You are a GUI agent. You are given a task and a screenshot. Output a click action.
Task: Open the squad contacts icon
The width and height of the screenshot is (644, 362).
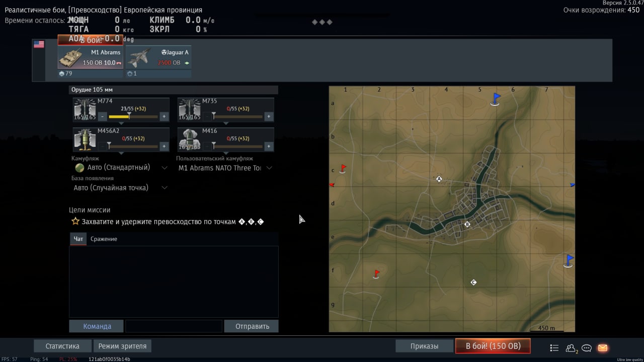[x=571, y=348]
